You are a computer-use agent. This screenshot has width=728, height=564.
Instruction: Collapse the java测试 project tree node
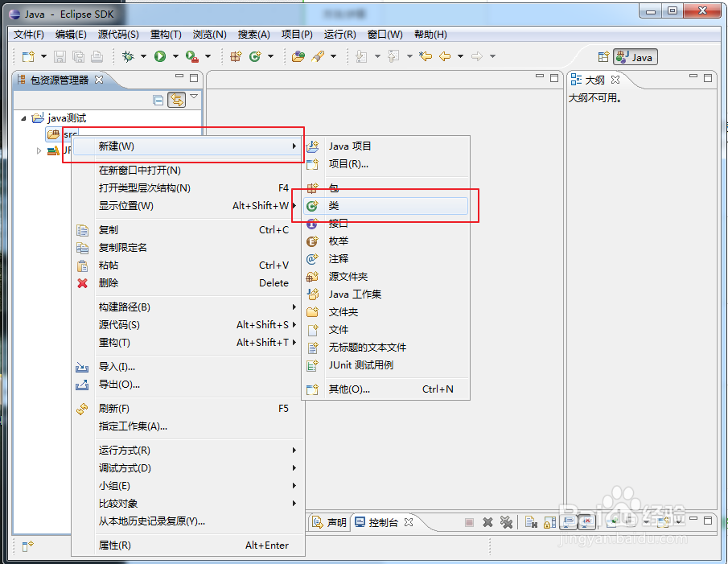[x=23, y=119]
